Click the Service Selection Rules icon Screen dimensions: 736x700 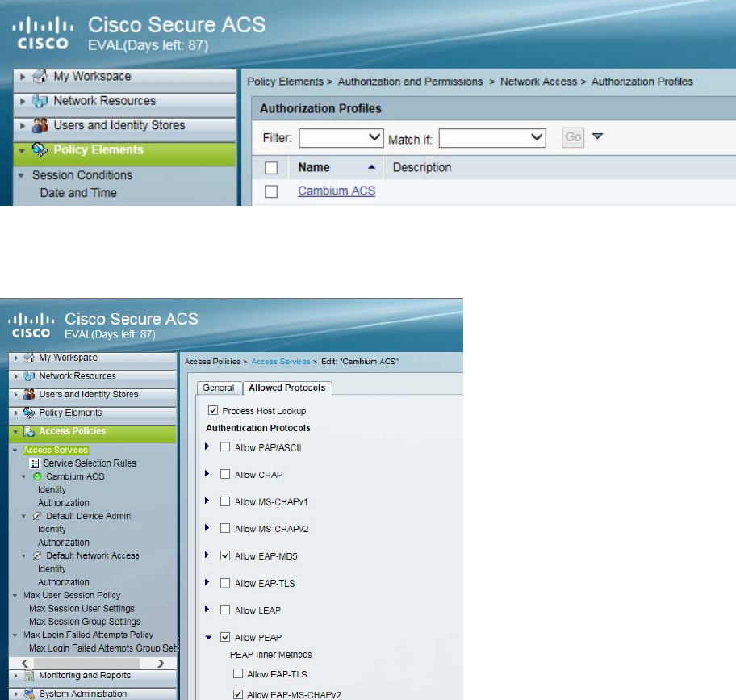pos(34,463)
